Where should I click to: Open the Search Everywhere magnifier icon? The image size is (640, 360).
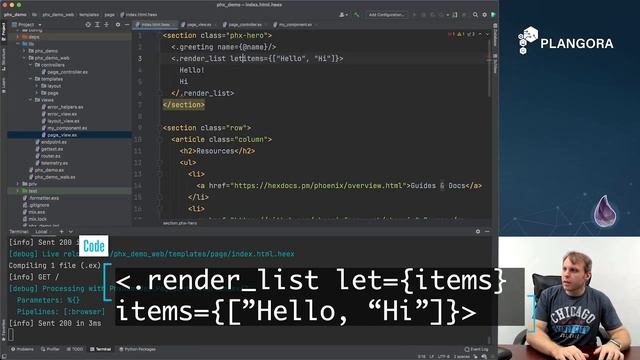point(475,15)
